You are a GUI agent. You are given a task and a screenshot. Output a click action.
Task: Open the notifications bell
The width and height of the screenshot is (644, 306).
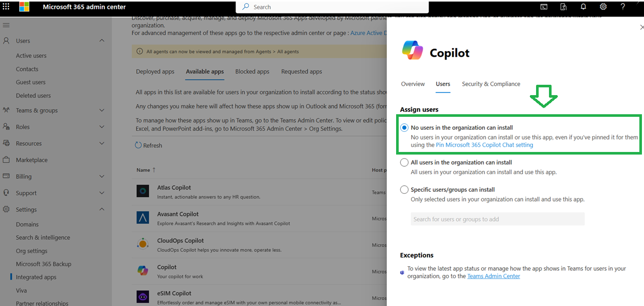pyautogui.click(x=583, y=7)
